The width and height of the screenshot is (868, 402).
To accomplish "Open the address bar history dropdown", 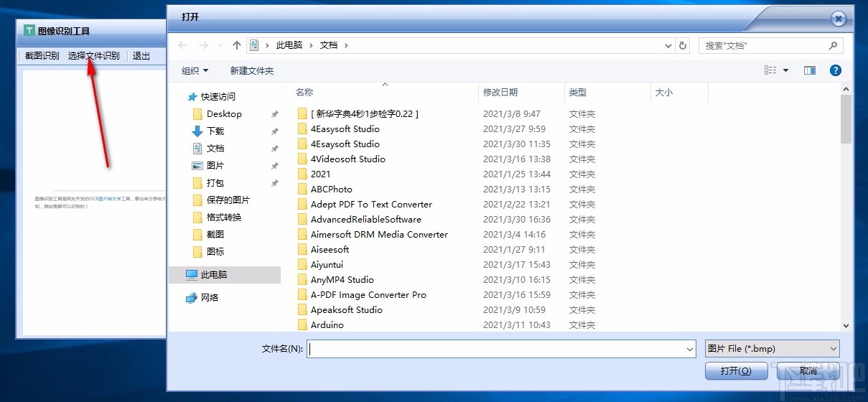I will (x=669, y=45).
